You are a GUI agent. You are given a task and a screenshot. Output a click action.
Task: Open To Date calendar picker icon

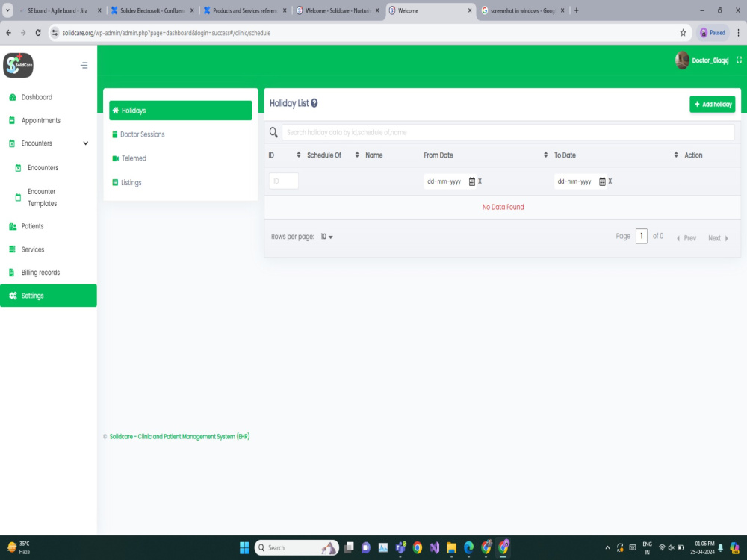point(602,181)
